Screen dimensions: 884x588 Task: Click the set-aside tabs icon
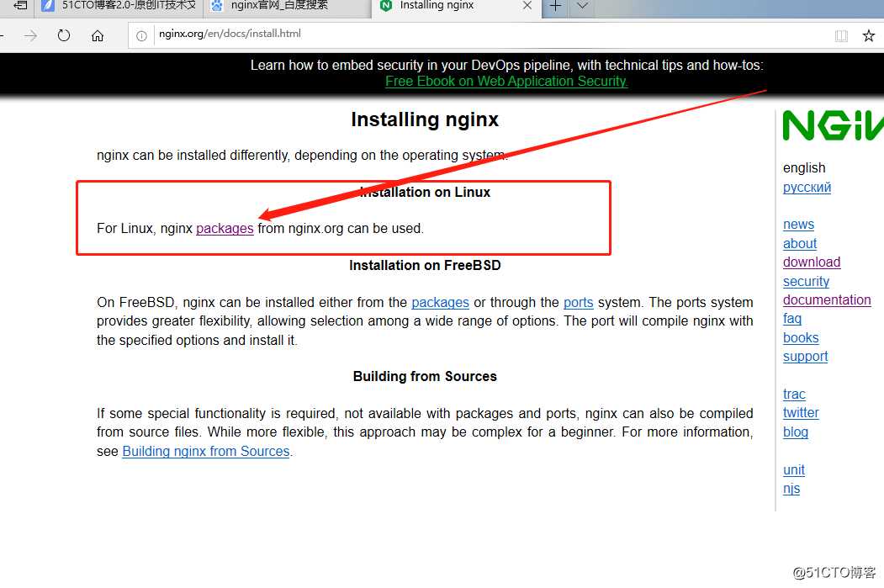pyautogui.click(x=20, y=6)
